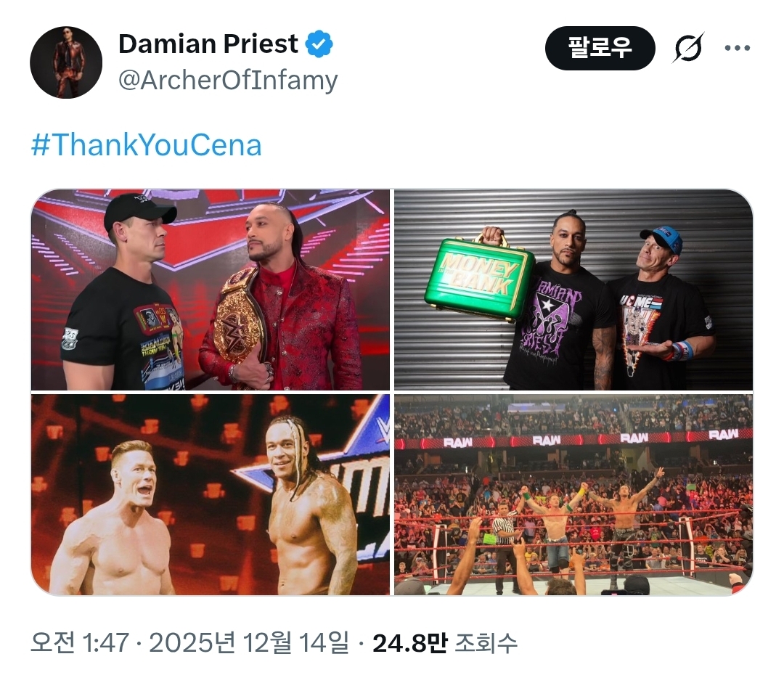This screenshot has width=784, height=683.
Task: Click the blue verified badge
Action: click(x=319, y=45)
